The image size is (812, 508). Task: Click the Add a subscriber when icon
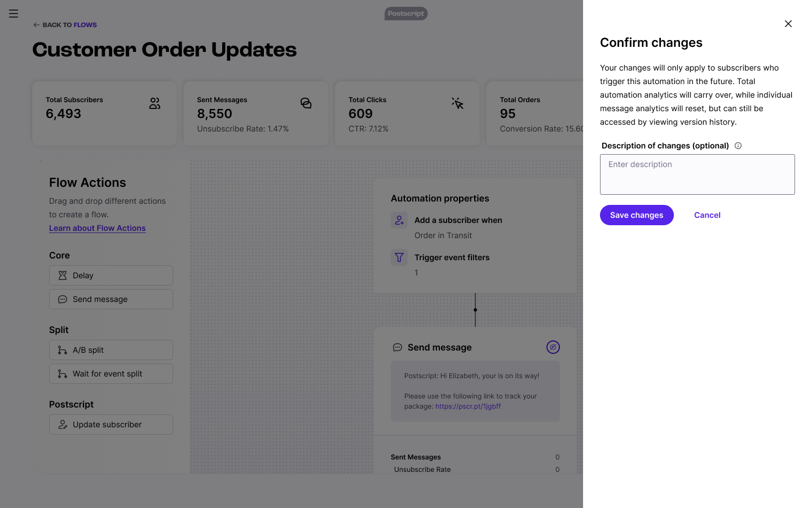(399, 220)
